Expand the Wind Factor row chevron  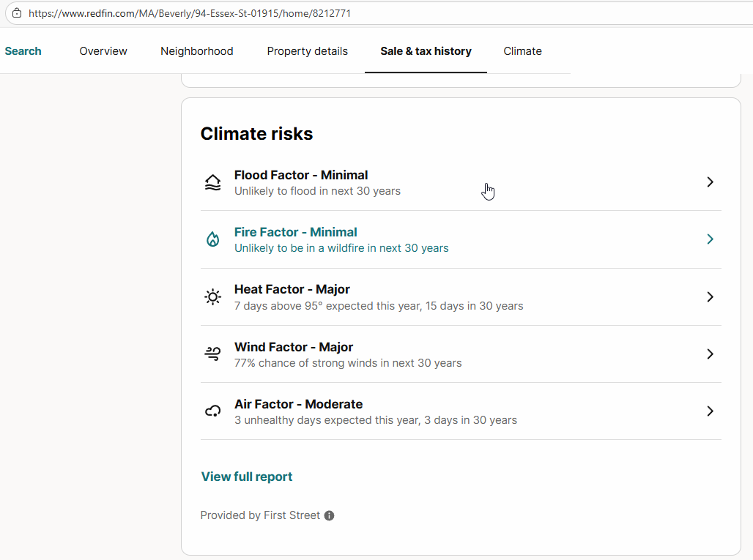click(709, 354)
